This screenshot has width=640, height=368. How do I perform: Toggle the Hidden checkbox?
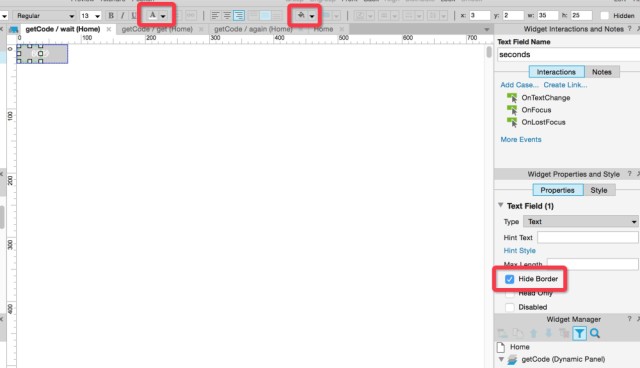[x=604, y=16]
